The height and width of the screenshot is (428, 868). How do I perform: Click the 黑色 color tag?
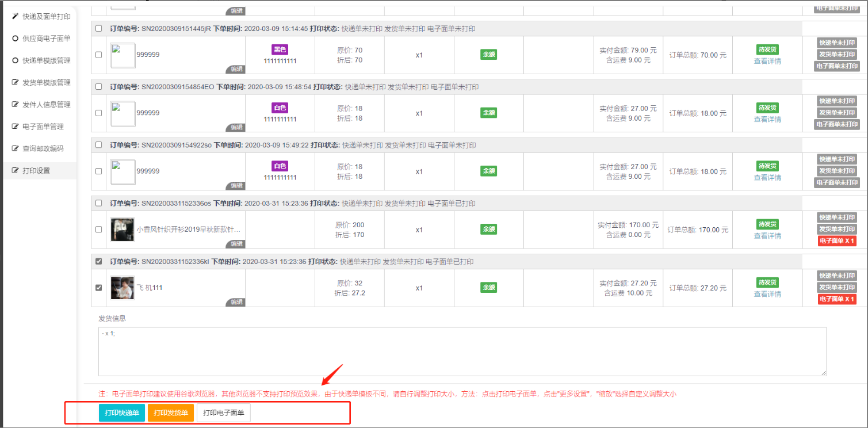[280, 49]
